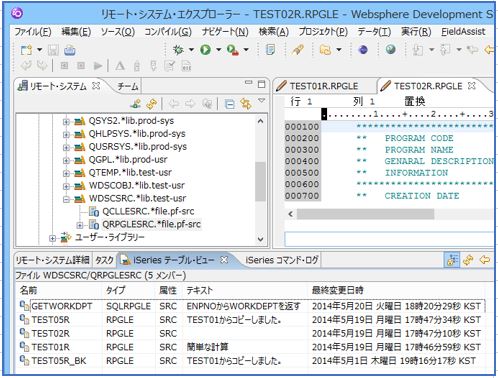Maximize the Remote Systems view panel
Screen dimensions: 498x378
pyautogui.click(x=262, y=84)
